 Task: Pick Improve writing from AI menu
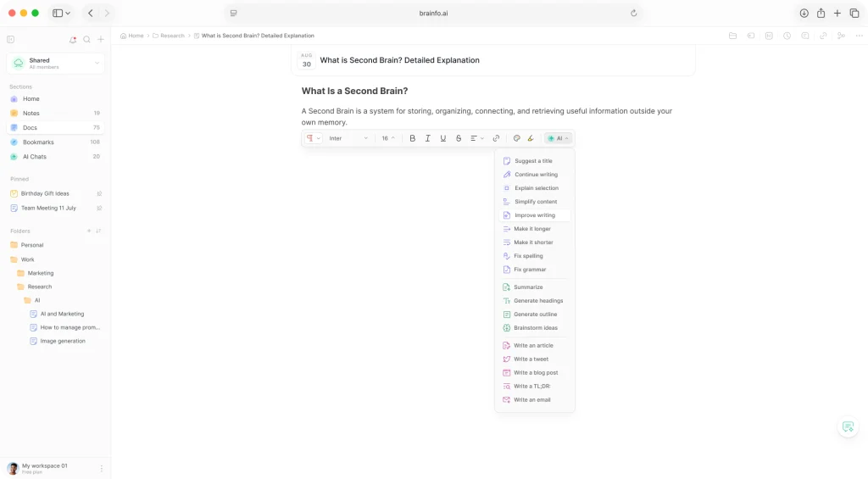coord(534,215)
